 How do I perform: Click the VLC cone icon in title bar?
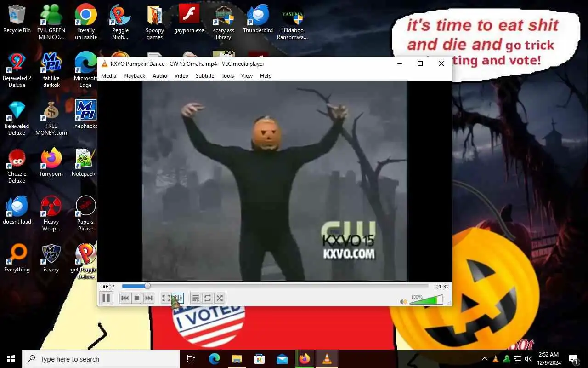tap(104, 64)
